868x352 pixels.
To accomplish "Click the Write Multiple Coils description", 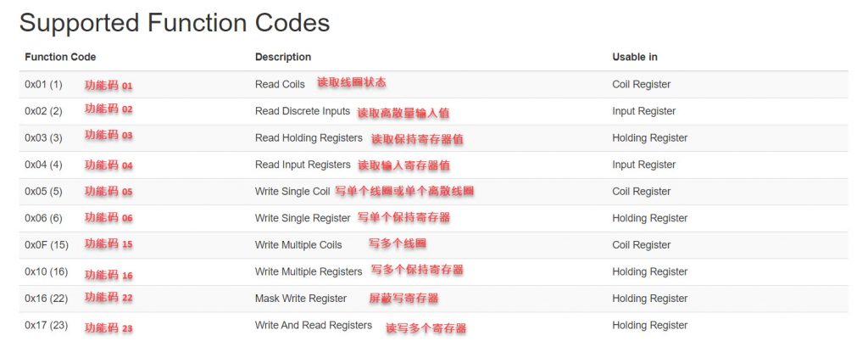I will (x=298, y=245).
